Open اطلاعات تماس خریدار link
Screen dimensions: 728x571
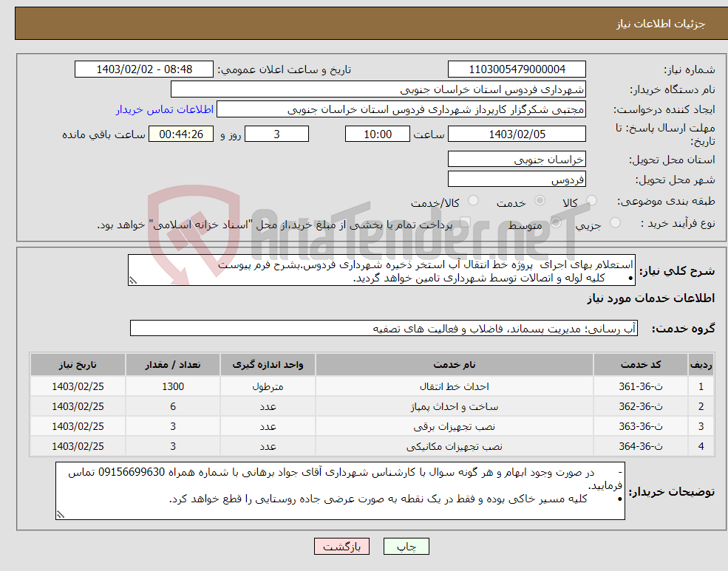click(x=165, y=109)
